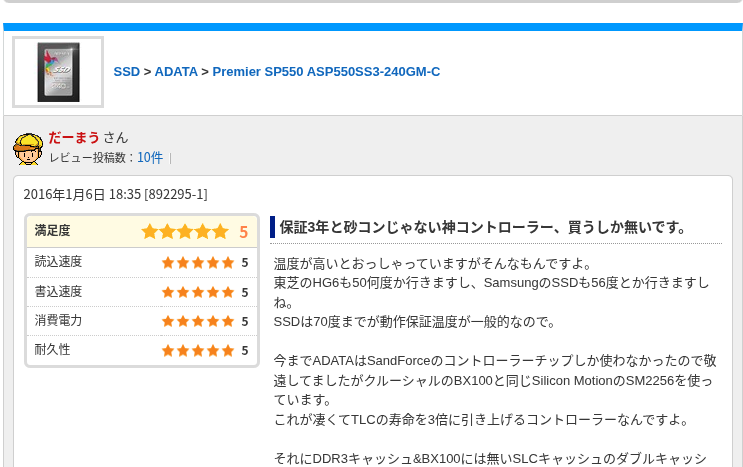Open the ADATA breadcrumb link
Image resolution: width=743 pixels, height=467 pixels.
tap(176, 72)
